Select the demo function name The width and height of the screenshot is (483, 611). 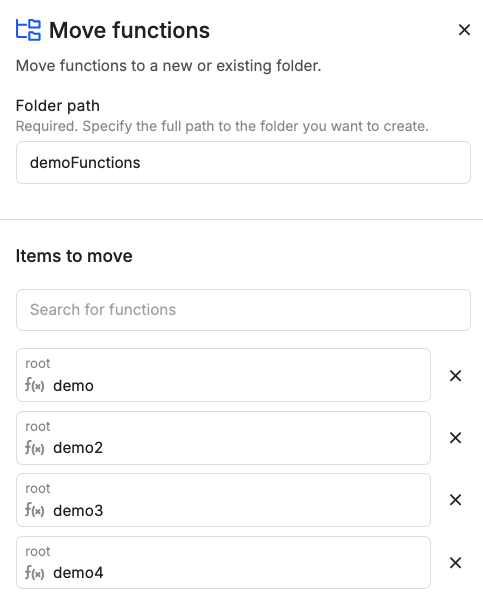73,386
